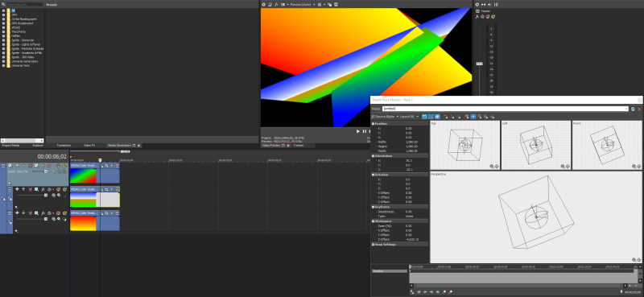Click the Search plug-ins field
The image size is (644, 297).
(x=24, y=4)
